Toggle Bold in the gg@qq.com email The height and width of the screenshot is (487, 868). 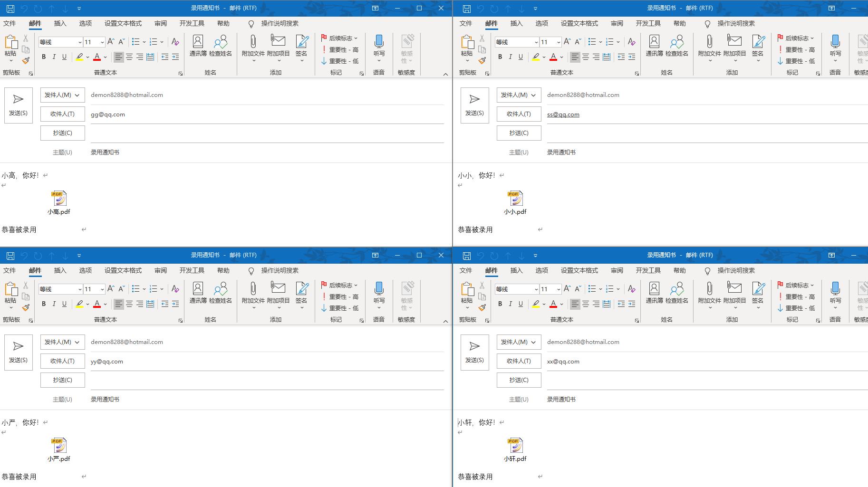(44, 57)
